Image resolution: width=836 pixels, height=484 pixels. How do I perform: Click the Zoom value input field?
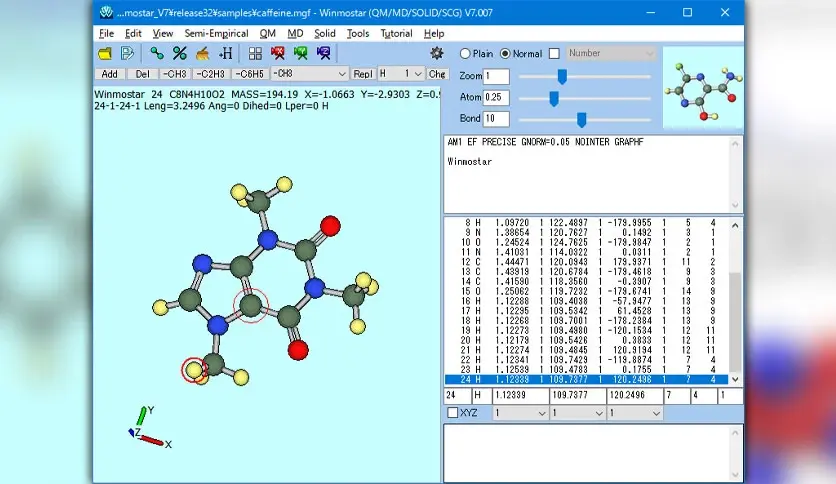point(496,76)
